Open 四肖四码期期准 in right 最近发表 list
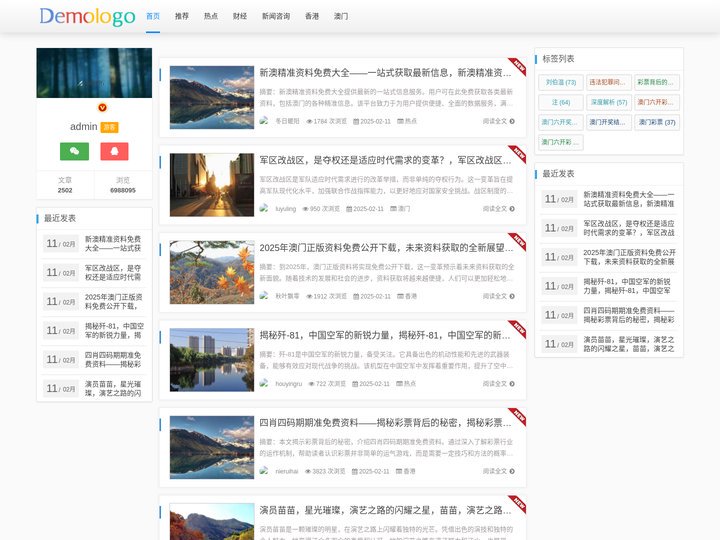The width and height of the screenshot is (720, 540). click(629, 315)
